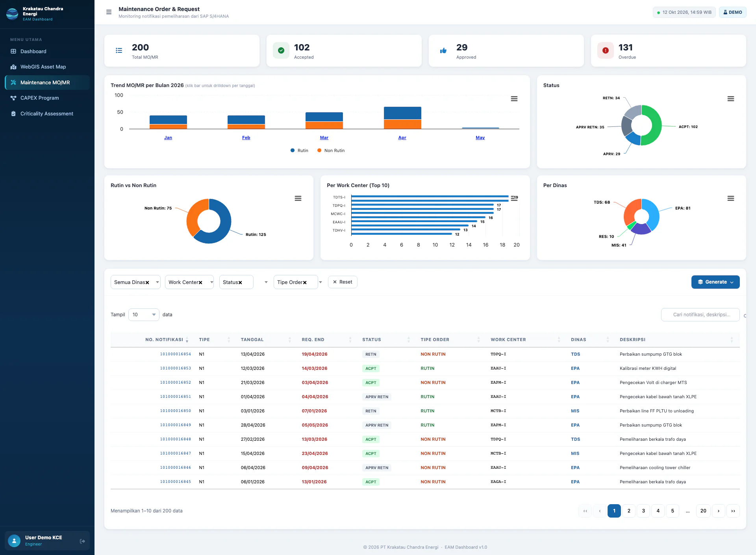Click the notification search field
The image size is (756, 555).
pyautogui.click(x=700, y=315)
